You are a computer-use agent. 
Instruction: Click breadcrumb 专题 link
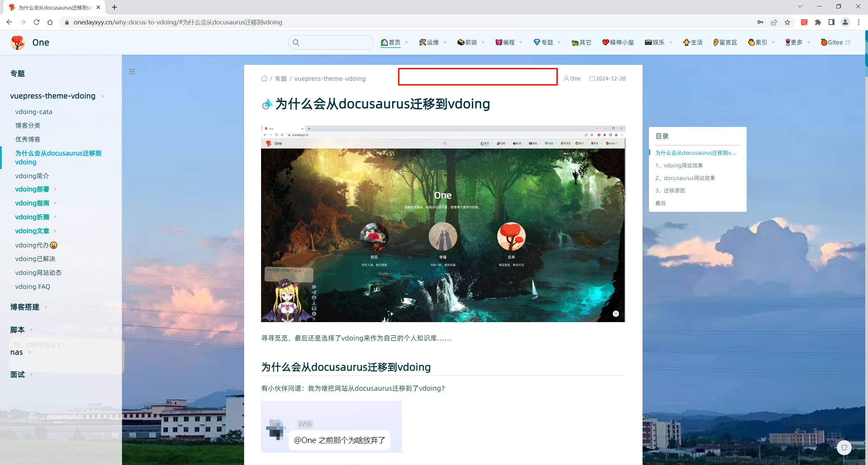pyautogui.click(x=281, y=78)
